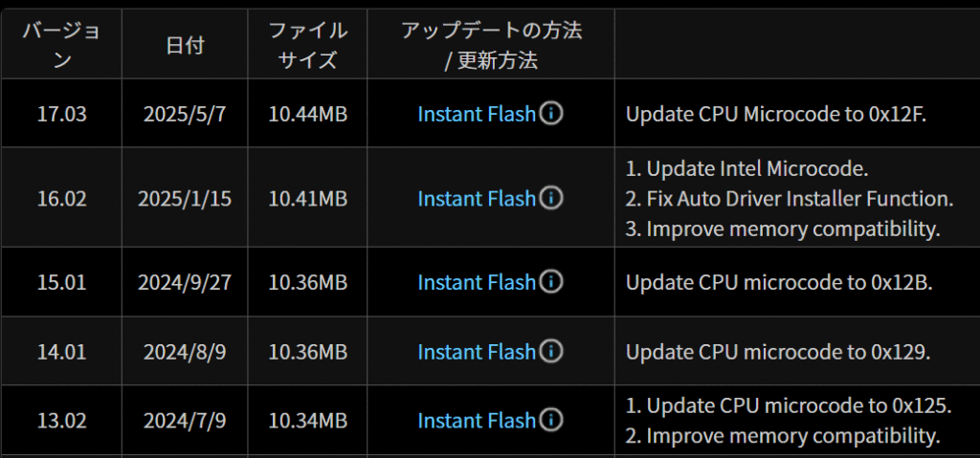Click info icon beside version 16.02 Instant Flash
The width and height of the screenshot is (980, 458).
click(551, 197)
